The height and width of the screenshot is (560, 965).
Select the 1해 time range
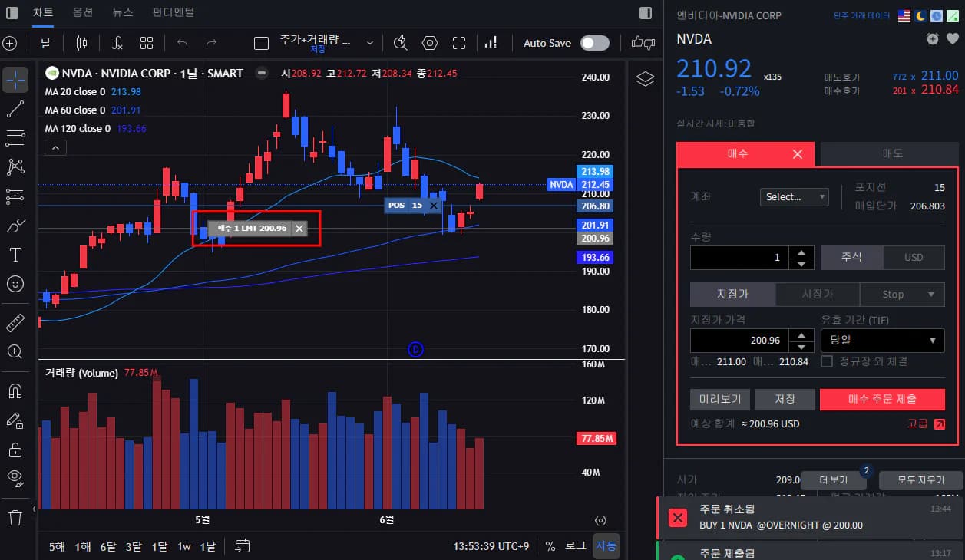tap(83, 547)
